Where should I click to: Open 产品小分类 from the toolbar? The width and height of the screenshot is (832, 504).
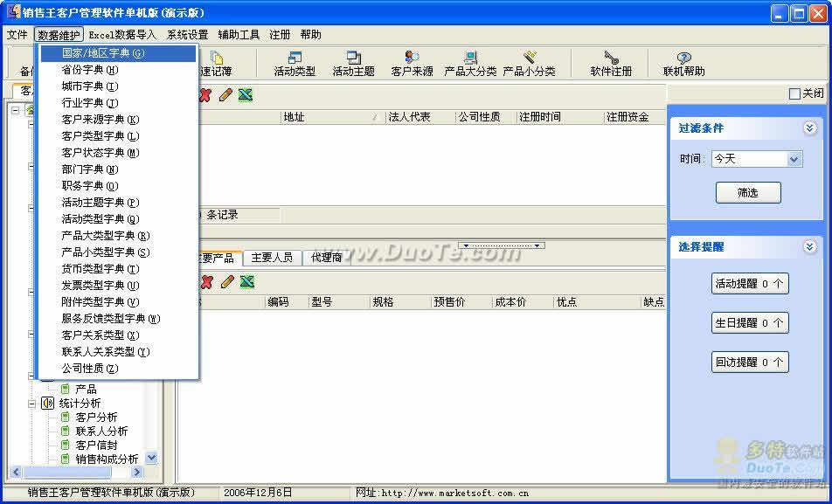pos(529,64)
